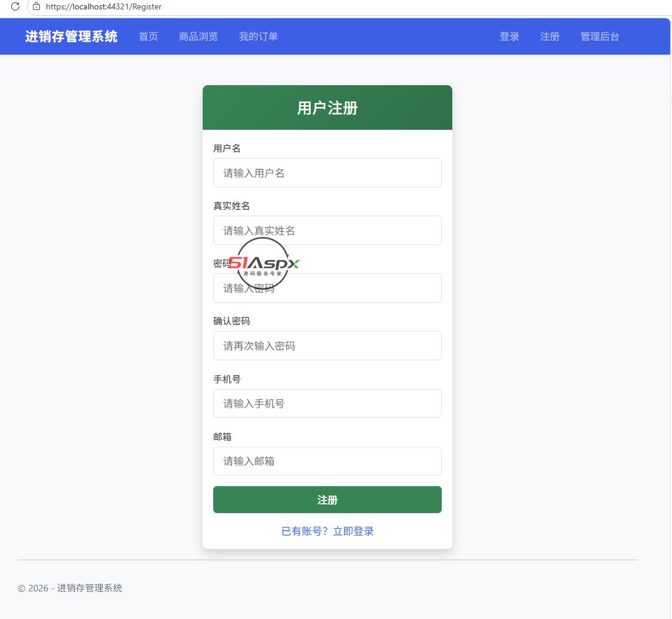The image size is (672, 619).
Task: Follow the 已有账号？立即登录 link
Action: [327, 531]
